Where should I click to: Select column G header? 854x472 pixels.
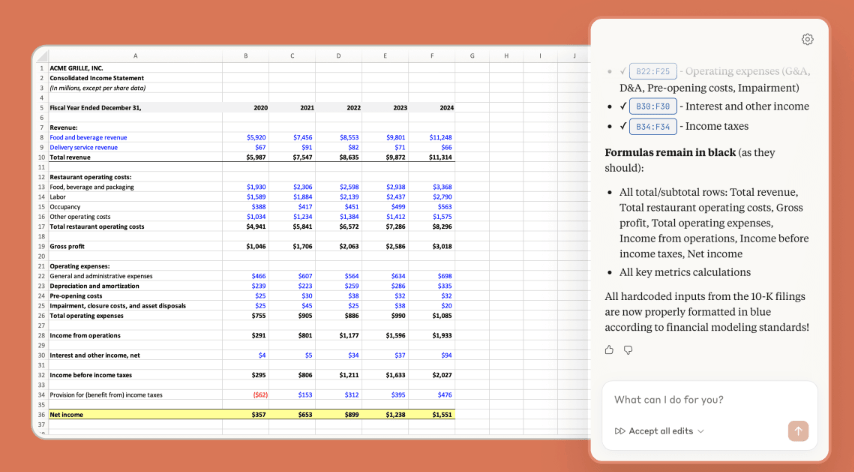pyautogui.click(x=472, y=56)
